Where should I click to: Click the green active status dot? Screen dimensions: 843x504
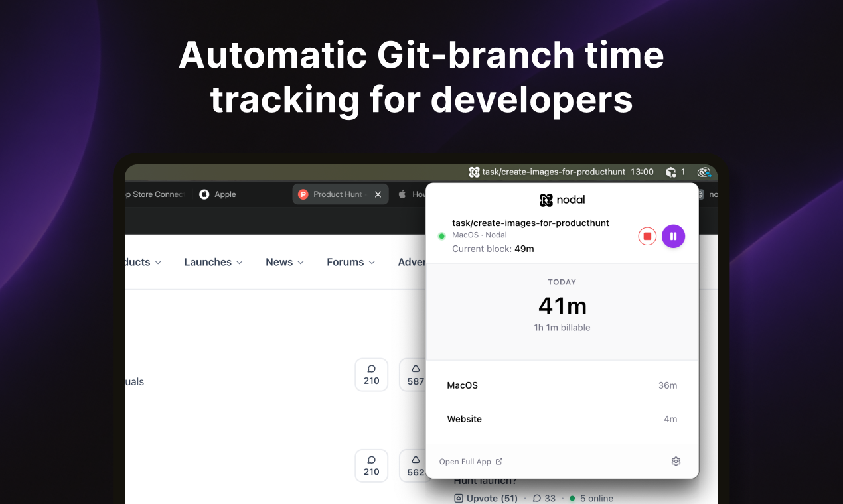pos(442,236)
